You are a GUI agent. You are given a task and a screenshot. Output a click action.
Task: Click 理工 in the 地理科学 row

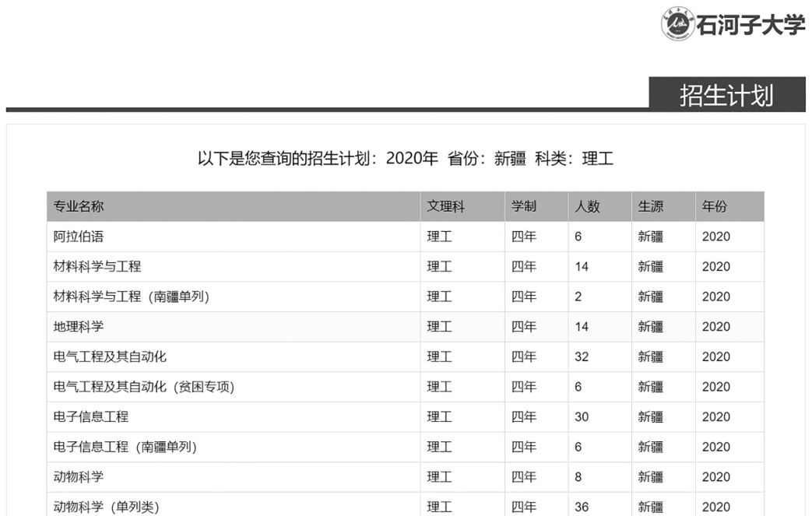pyautogui.click(x=440, y=327)
